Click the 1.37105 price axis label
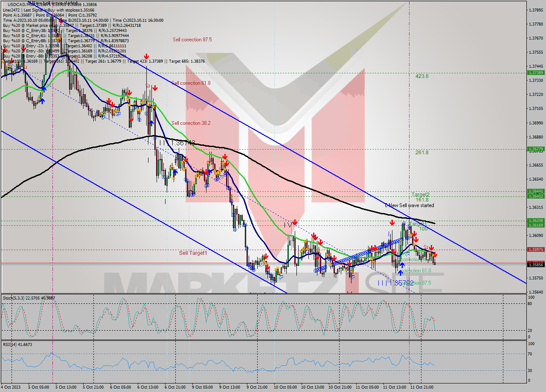Viewport: 546px width, 392px height. coord(536,109)
